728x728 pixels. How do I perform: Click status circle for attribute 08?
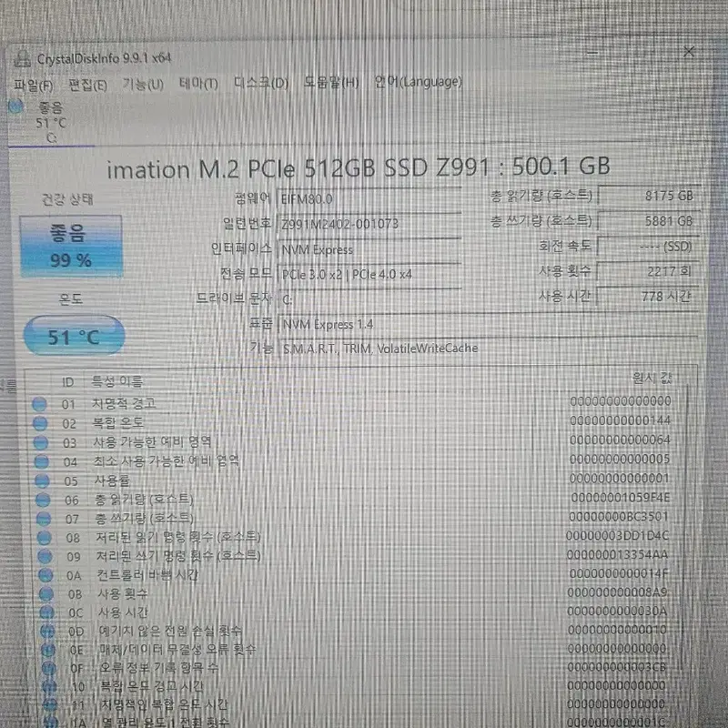point(44,538)
